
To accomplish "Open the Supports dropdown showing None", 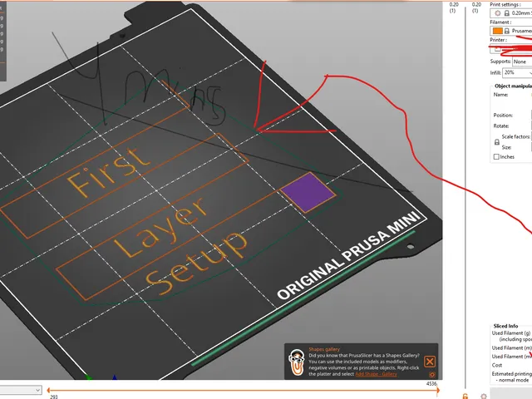I will 522,62.
